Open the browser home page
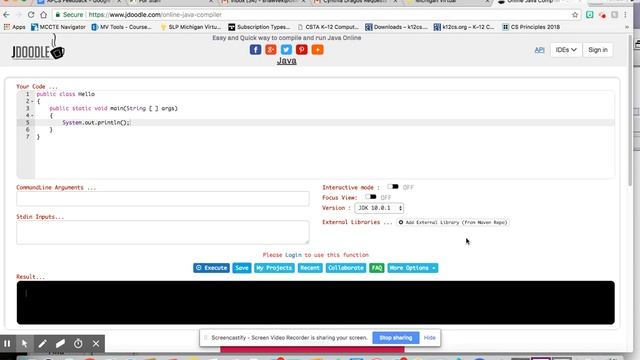640x360 pixels. tap(44, 15)
